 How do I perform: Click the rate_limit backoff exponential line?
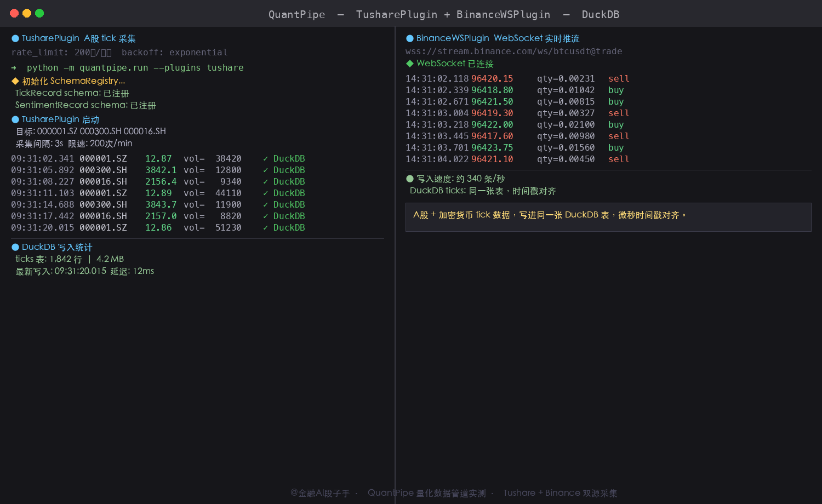click(x=119, y=53)
